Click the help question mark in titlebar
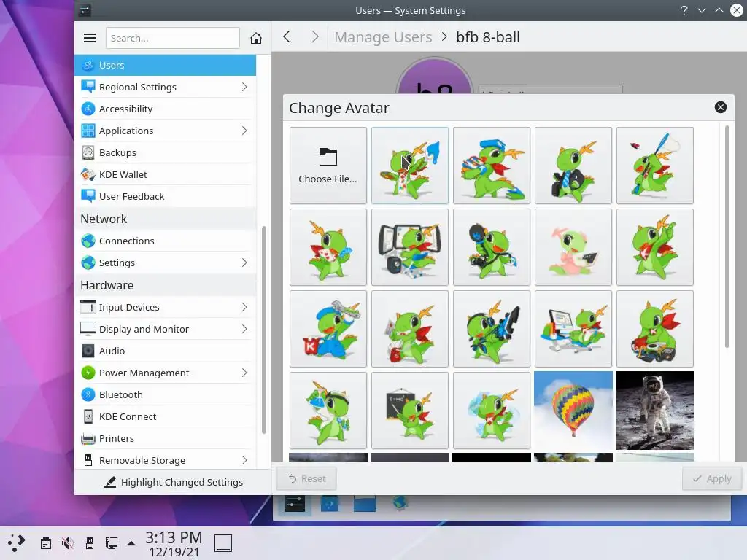Image resolution: width=747 pixels, height=560 pixels. pyautogui.click(x=684, y=10)
